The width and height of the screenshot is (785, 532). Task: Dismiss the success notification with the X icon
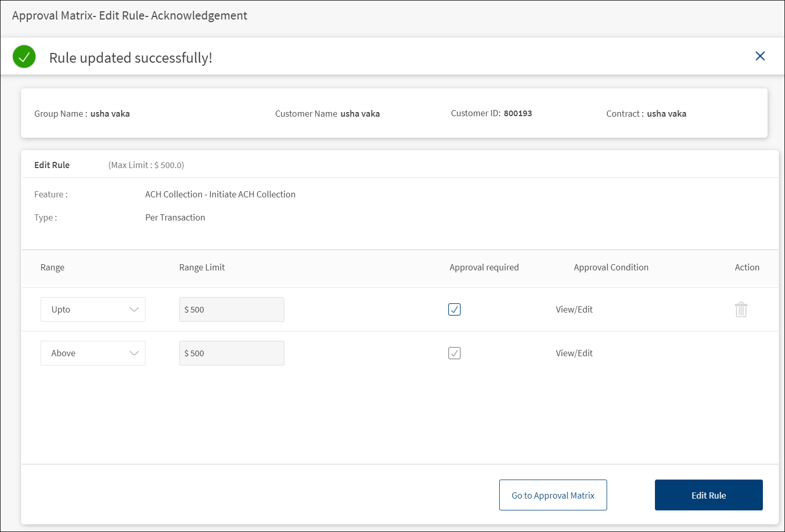tap(760, 56)
